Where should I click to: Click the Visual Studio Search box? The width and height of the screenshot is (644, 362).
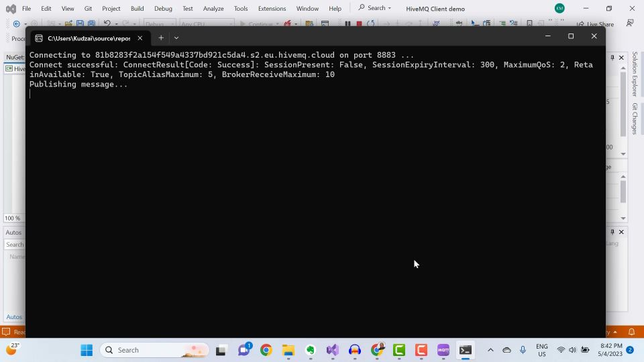click(374, 8)
